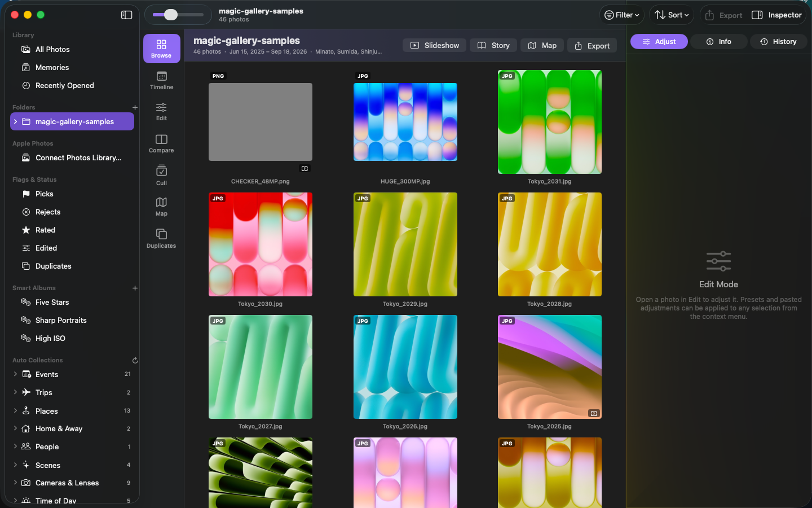Switch to the Info tab
Screen dimensions: 812x508
coord(719,42)
